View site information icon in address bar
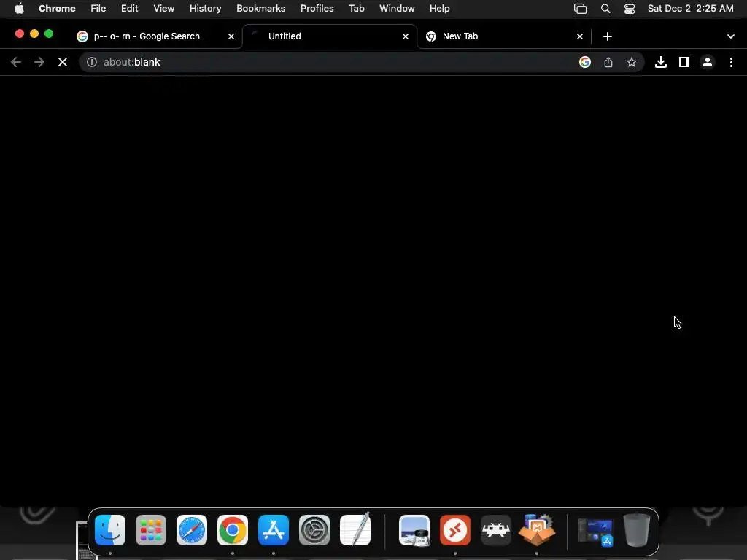This screenshot has height=560, width=747. 92,63
